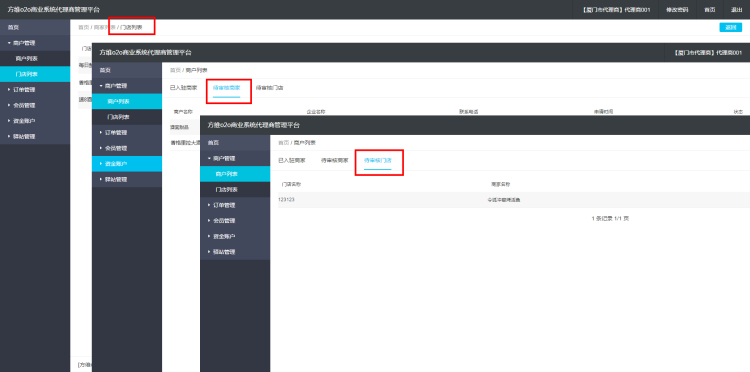Switch to 待审核商家 tab in middle window

[226, 88]
